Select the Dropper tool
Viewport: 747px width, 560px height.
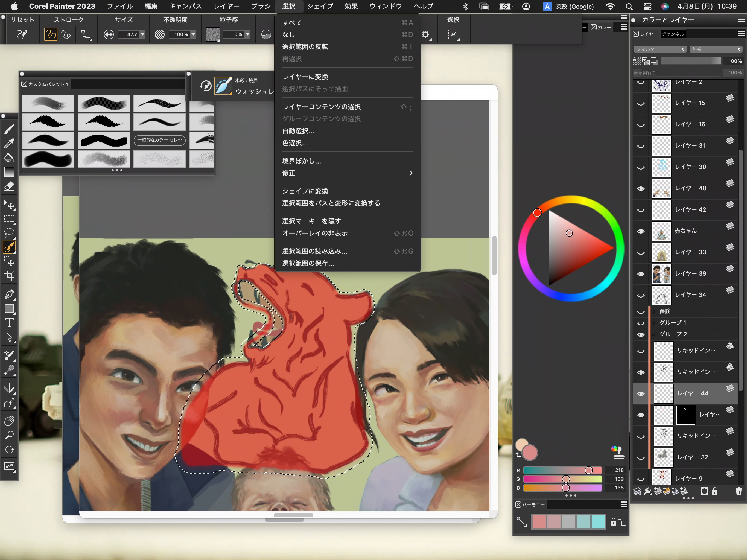9,143
